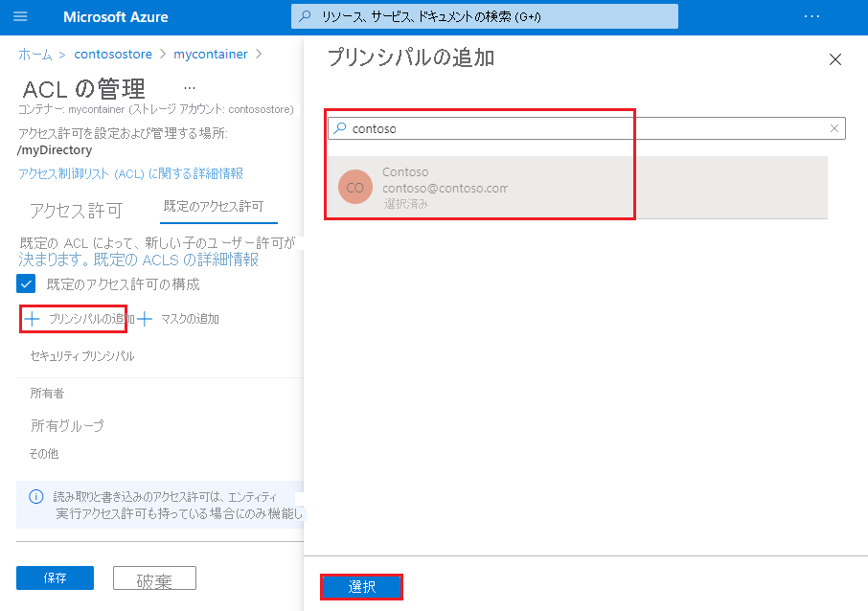Click the 破棄 button
This screenshot has height=611, width=868.
point(154,577)
